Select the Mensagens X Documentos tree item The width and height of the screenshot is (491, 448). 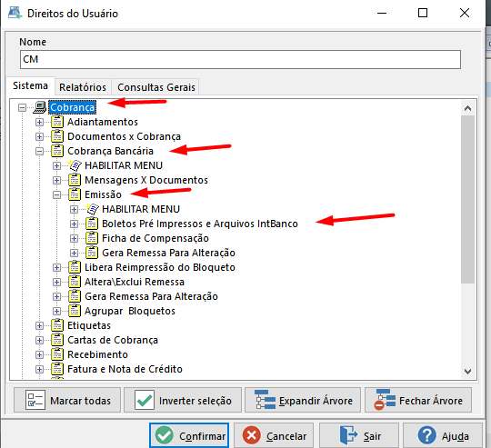(146, 180)
